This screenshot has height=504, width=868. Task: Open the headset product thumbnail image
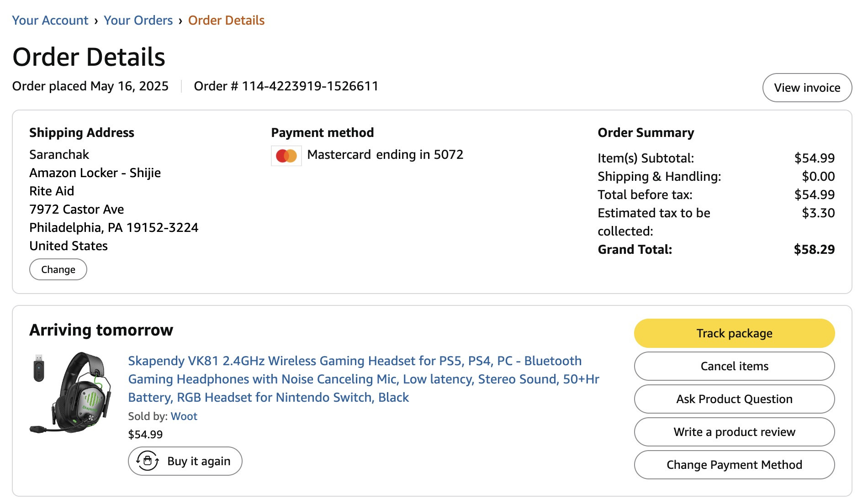coord(71,392)
